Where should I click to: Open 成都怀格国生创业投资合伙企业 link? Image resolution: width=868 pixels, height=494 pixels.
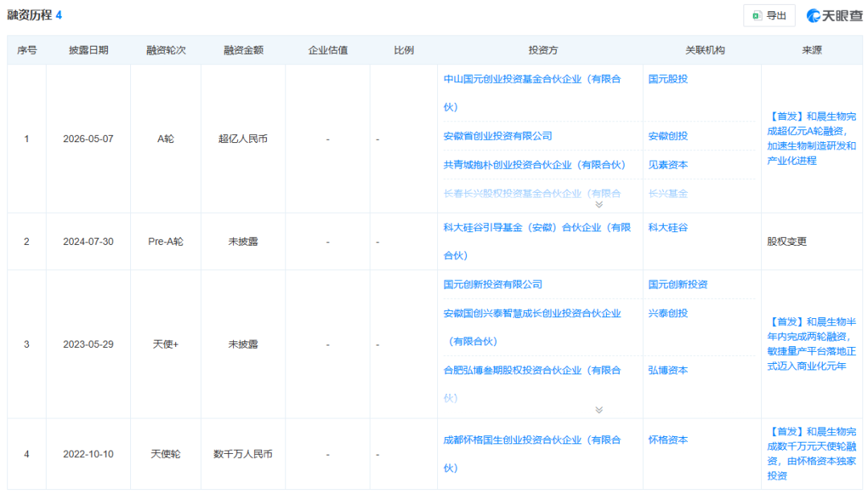(532, 454)
